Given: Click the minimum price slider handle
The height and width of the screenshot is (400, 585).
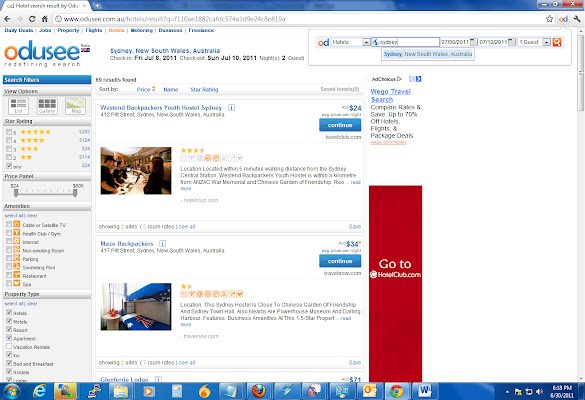Looking at the screenshot, I should pyautogui.click(x=16, y=193).
